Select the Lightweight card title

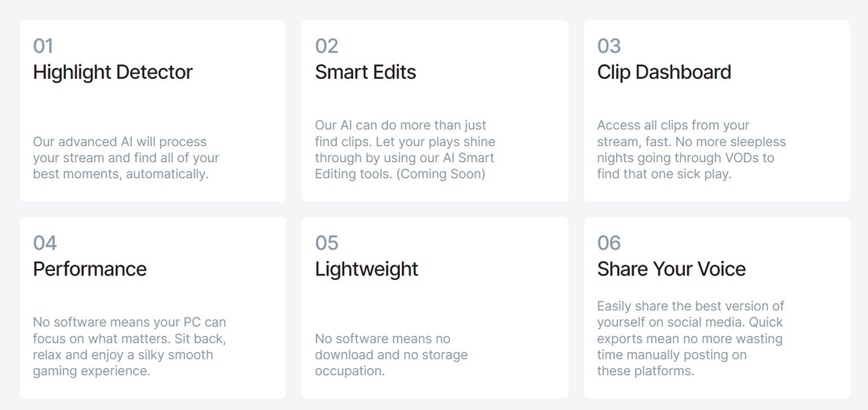tap(367, 269)
